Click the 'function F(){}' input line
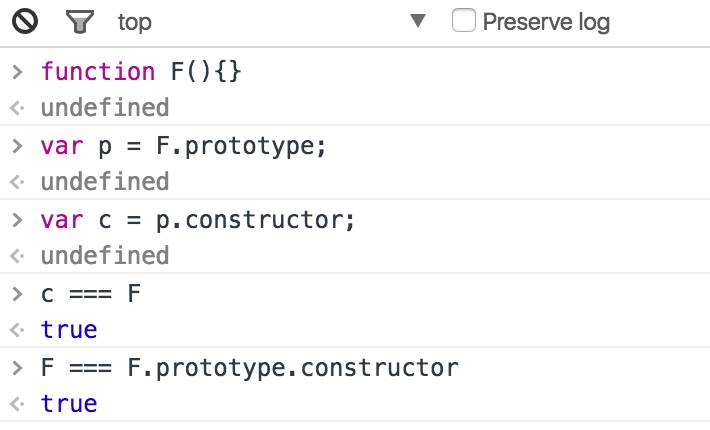Image resolution: width=710 pixels, height=430 pixels. (x=141, y=72)
